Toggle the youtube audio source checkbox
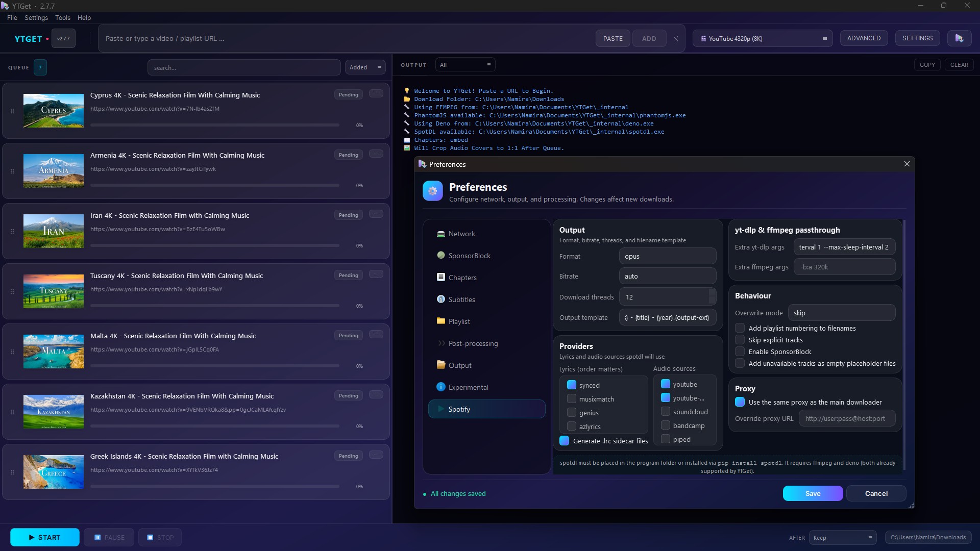Viewport: 980px width, 551px height. point(666,384)
